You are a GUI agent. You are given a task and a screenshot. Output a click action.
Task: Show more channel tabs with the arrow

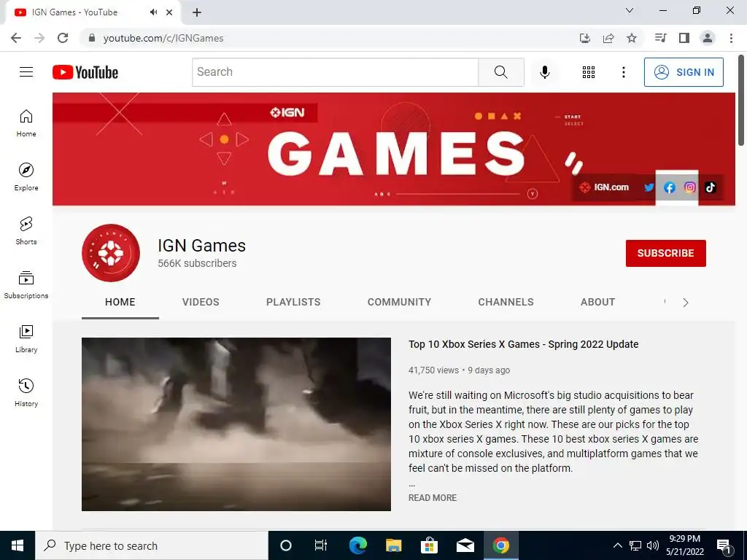pos(686,303)
